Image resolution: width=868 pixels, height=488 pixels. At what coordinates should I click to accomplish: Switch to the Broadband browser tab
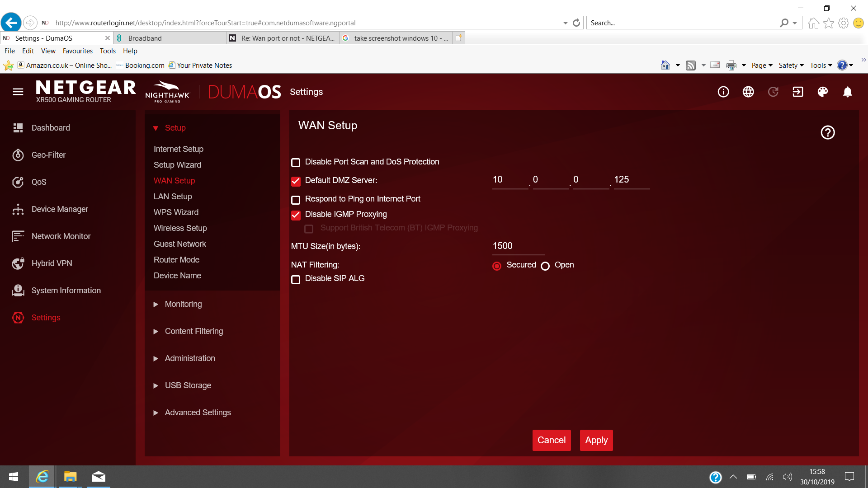146,38
